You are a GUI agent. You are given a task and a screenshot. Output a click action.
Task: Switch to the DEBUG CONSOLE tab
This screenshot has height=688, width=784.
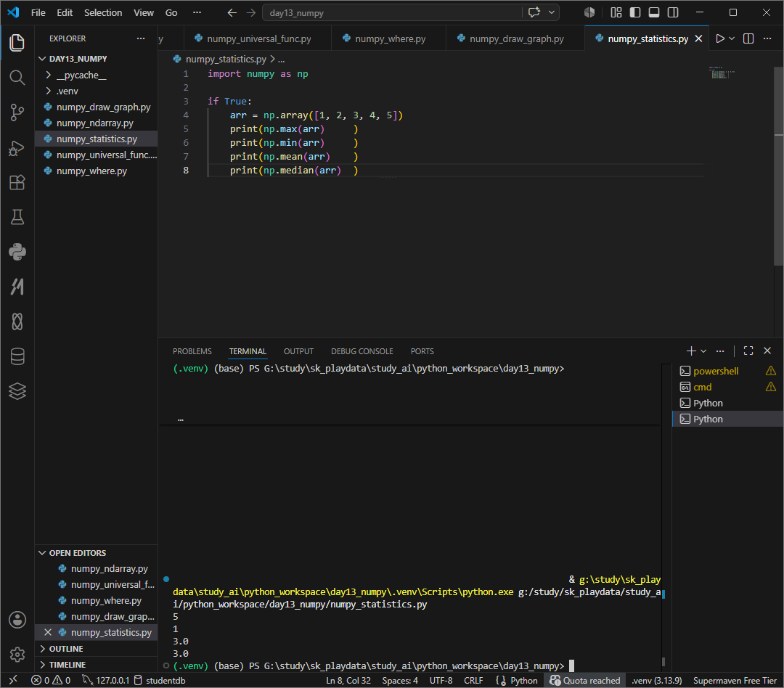[362, 351]
